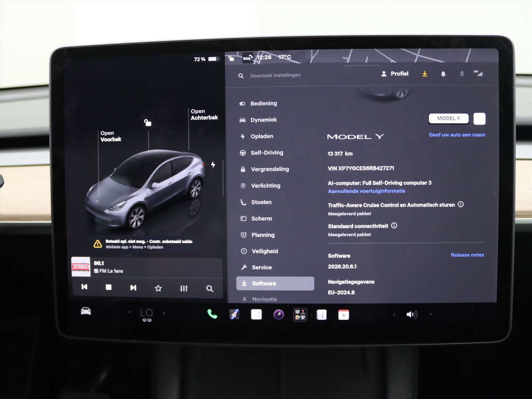Click Aanvullende voertuiginformatie link
The height and width of the screenshot is (399, 532).
[x=367, y=191]
